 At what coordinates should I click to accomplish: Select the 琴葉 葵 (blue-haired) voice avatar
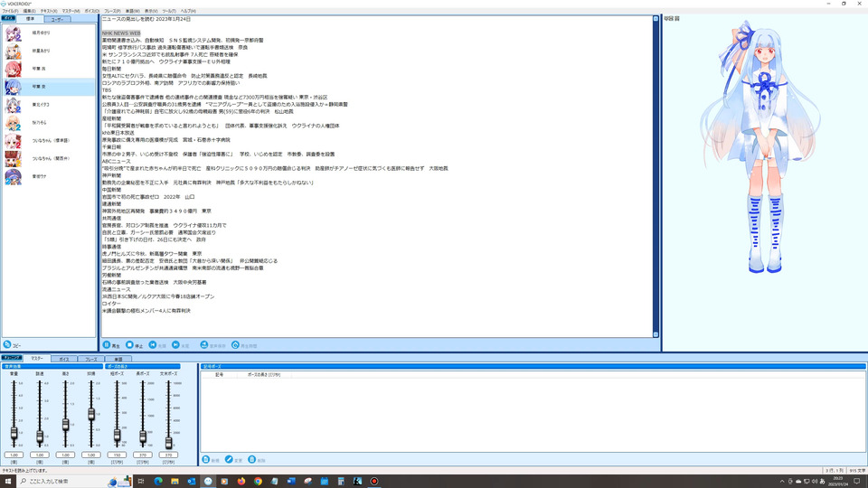click(x=14, y=87)
